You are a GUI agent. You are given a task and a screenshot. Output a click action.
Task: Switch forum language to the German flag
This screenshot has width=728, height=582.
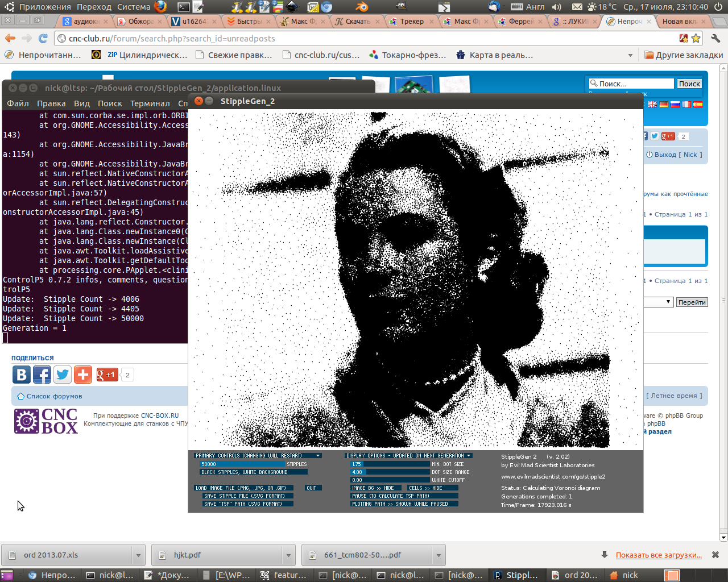(664, 104)
